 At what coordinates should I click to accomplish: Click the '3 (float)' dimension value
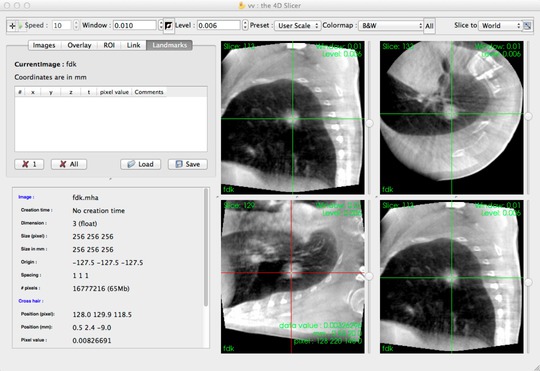pos(85,224)
